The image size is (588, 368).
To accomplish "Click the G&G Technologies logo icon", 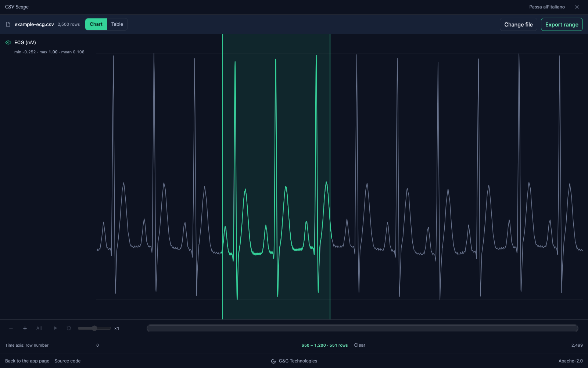I will pyautogui.click(x=273, y=361).
